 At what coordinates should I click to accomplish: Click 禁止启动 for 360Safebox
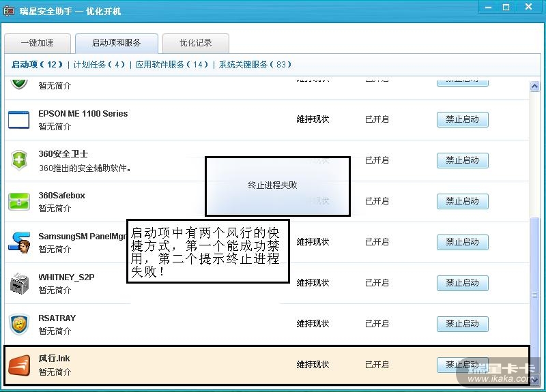[463, 201]
